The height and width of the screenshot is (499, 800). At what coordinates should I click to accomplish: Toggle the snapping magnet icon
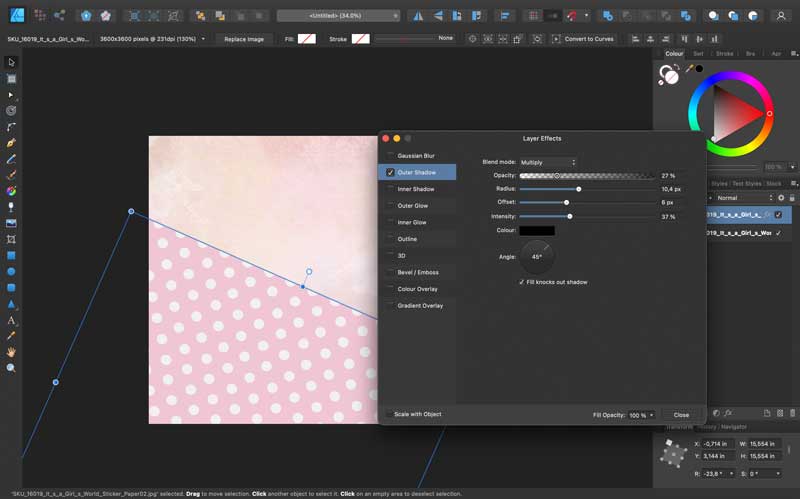coord(572,16)
